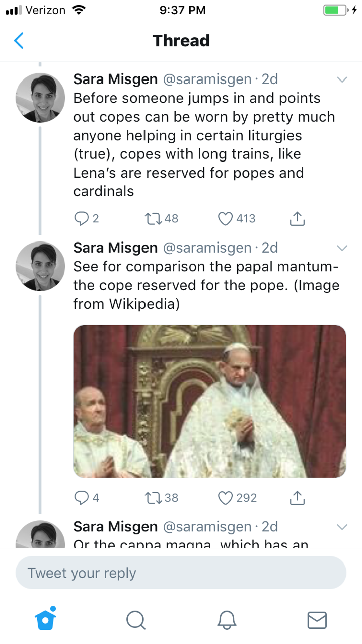This screenshot has height=644, width=362.
Task: Open the Messages envelope tab
Action: (x=317, y=620)
